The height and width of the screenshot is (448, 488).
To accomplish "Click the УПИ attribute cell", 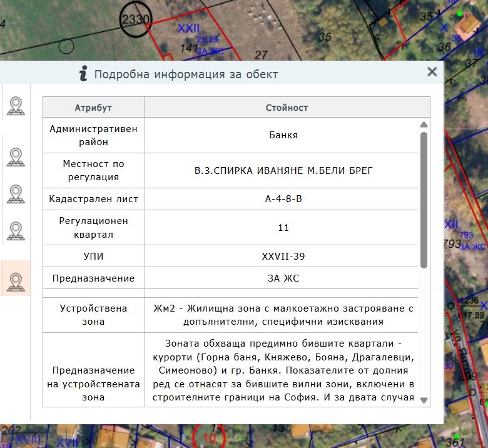I will [94, 256].
